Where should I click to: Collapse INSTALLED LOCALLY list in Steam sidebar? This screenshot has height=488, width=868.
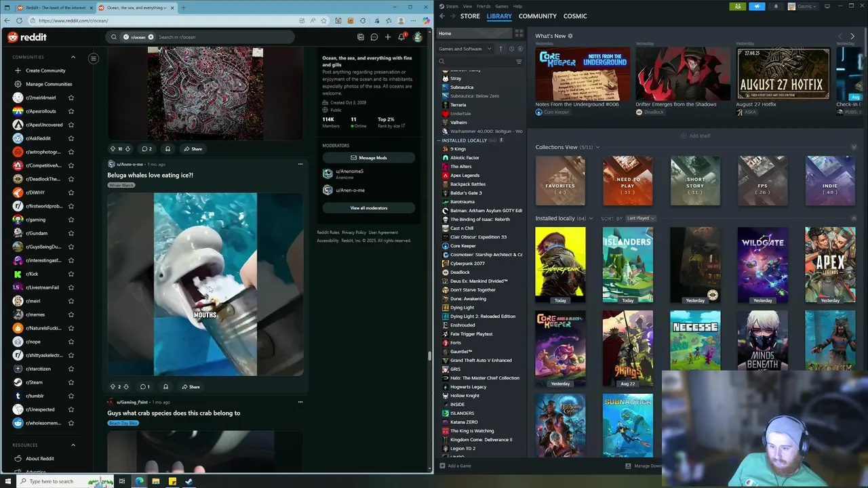click(x=440, y=140)
